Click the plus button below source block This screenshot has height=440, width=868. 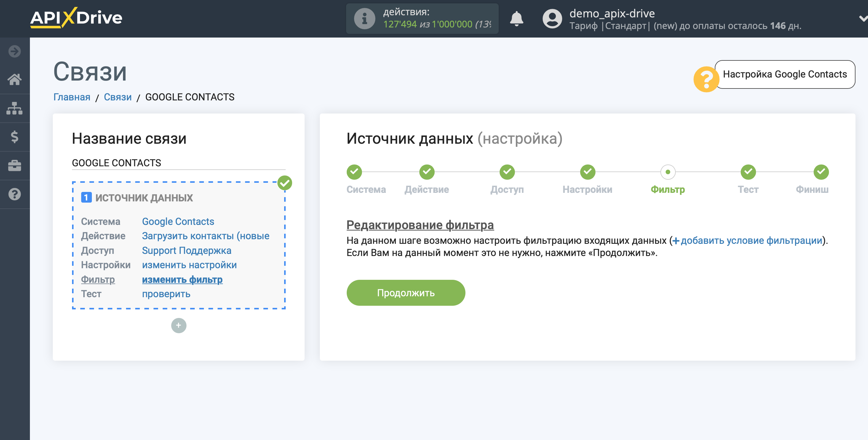click(x=179, y=326)
